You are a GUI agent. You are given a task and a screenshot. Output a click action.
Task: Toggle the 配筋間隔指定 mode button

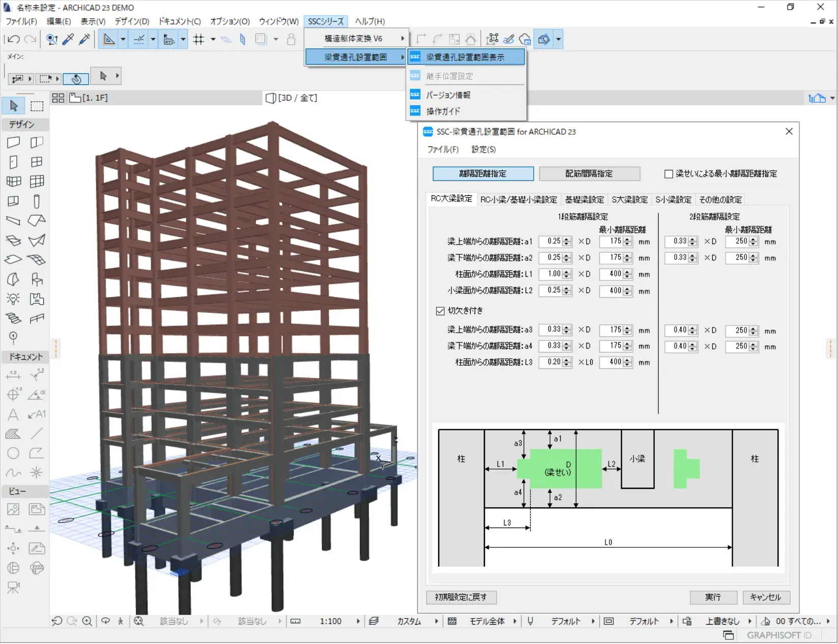coord(589,174)
